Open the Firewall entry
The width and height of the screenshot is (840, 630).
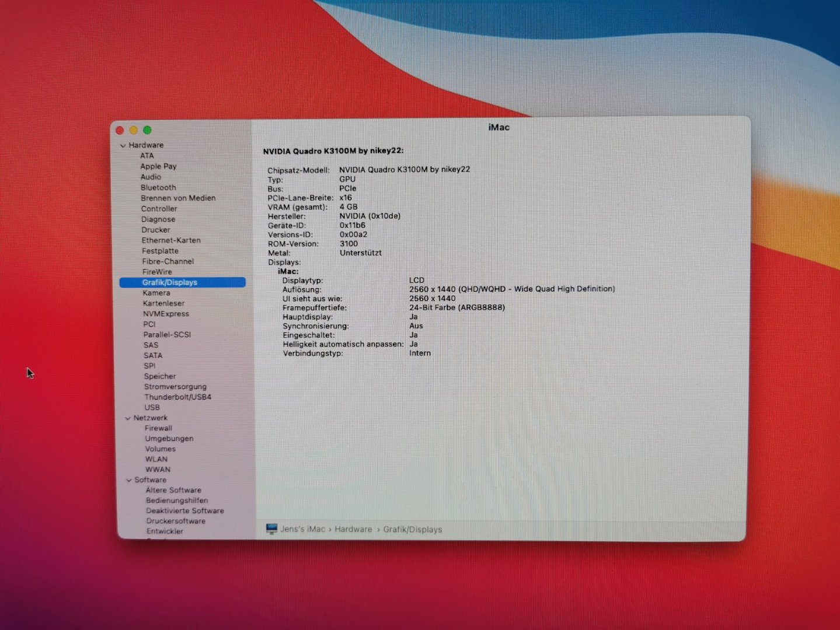pos(159,428)
